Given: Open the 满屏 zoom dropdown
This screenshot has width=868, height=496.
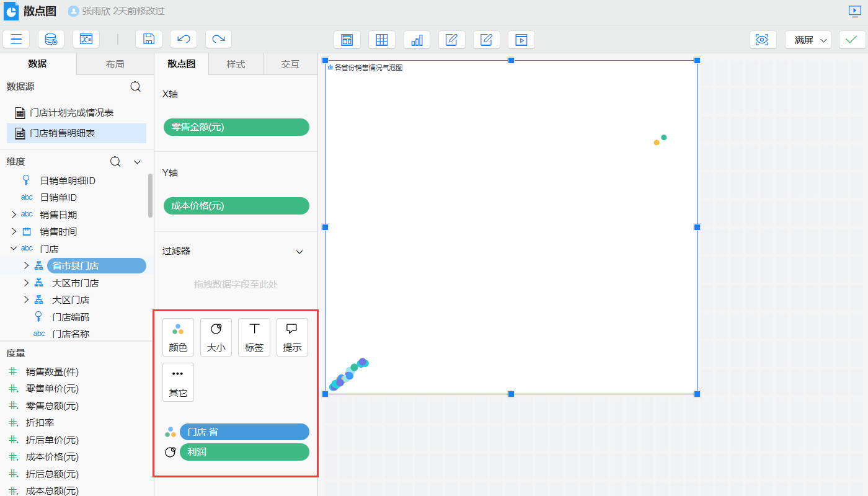Looking at the screenshot, I should (808, 40).
